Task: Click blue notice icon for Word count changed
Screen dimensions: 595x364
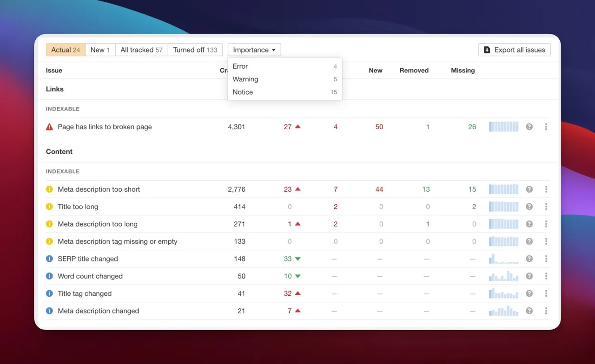Action: coord(49,276)
